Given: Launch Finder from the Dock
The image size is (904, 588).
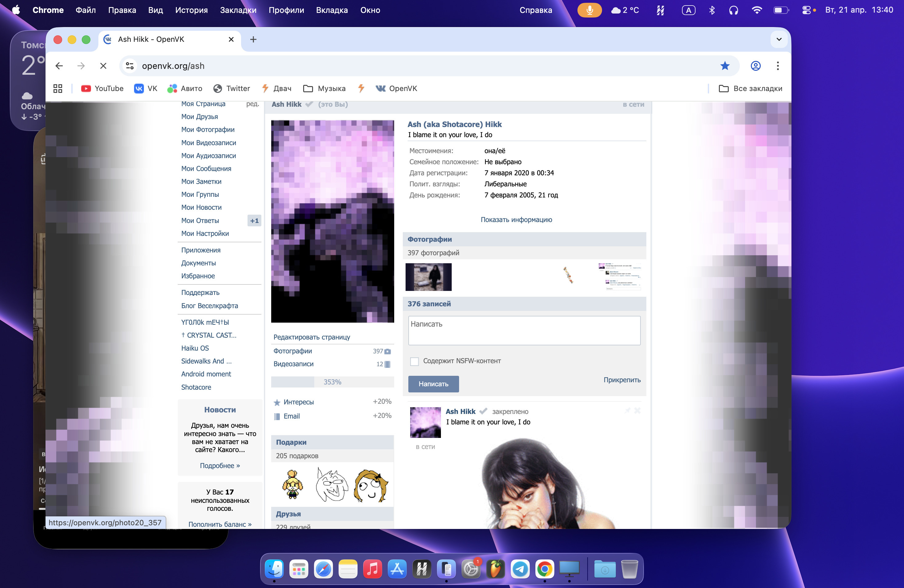Looking at the screenshot, I should pos(274,569).
